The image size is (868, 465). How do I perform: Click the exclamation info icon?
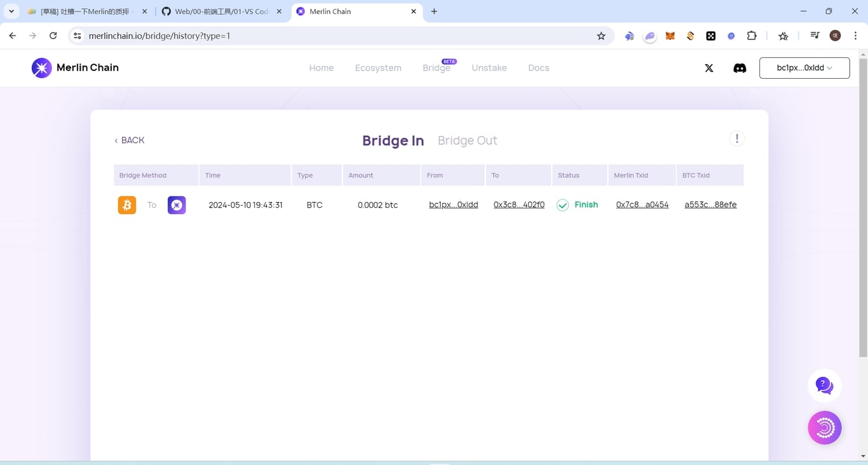(x=737, y=138)
